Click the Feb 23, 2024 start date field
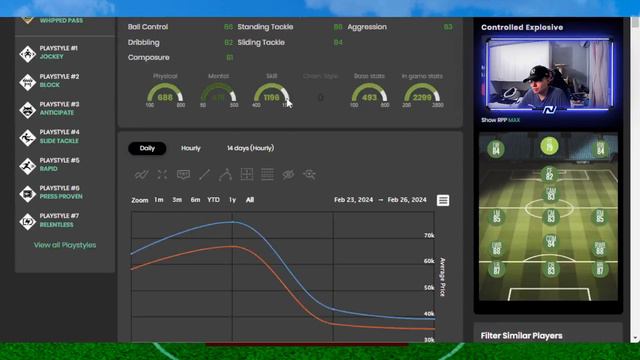640x360 pixels. [x=353, y=200]
